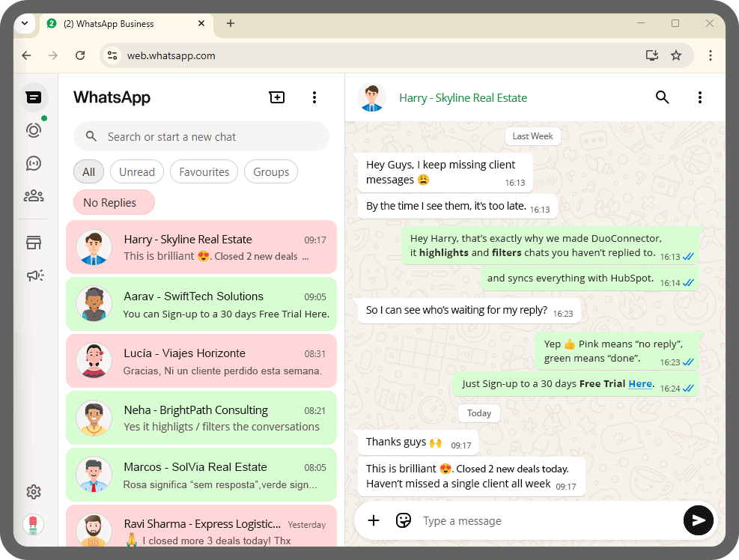Open the advertise megaphone icon

(34, 276)
